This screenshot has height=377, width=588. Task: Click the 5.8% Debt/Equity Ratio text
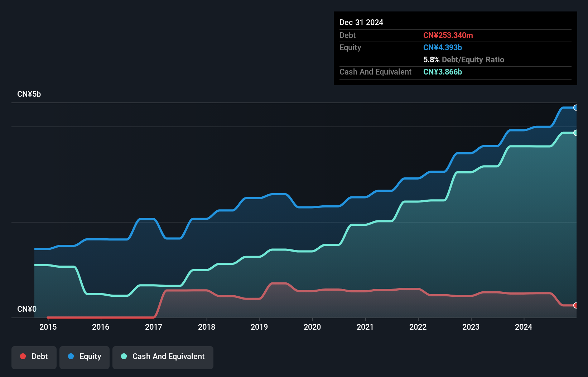464,60
